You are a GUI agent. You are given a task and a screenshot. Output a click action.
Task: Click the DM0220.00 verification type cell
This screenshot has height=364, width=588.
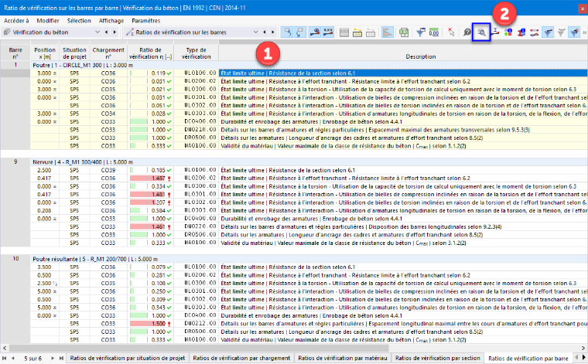click(x=196, y=226)
